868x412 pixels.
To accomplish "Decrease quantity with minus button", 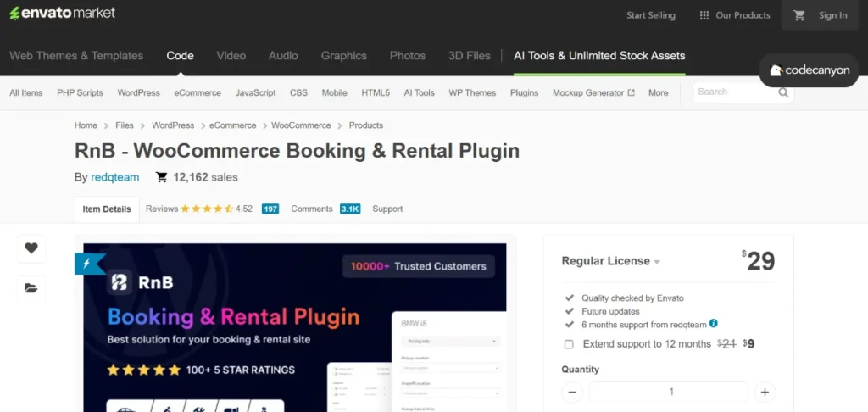I will coord(572,392).
